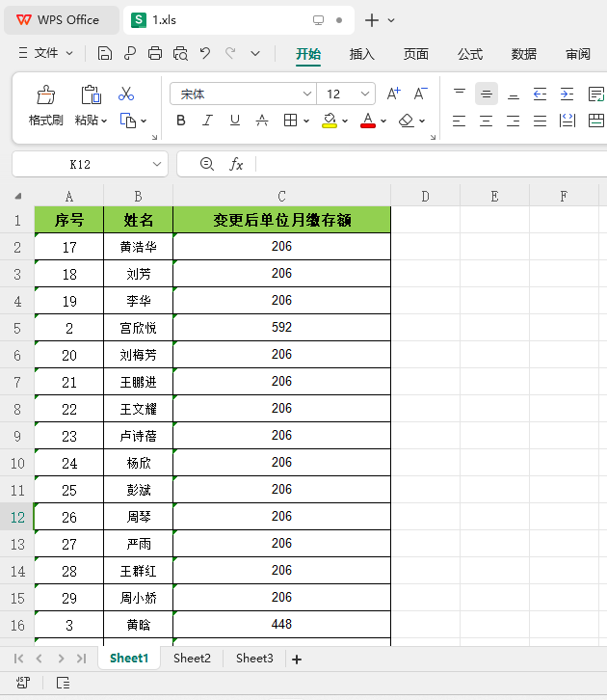Screen dimensions: 607x700
Task: Open the borders dropdown arrow
Action: pos(306,121)
